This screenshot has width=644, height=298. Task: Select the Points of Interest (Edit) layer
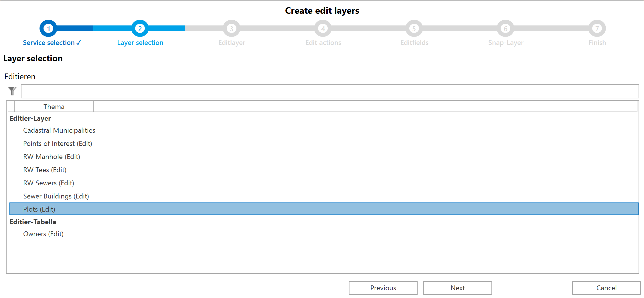pyautogui.click(x=58, y=144)
